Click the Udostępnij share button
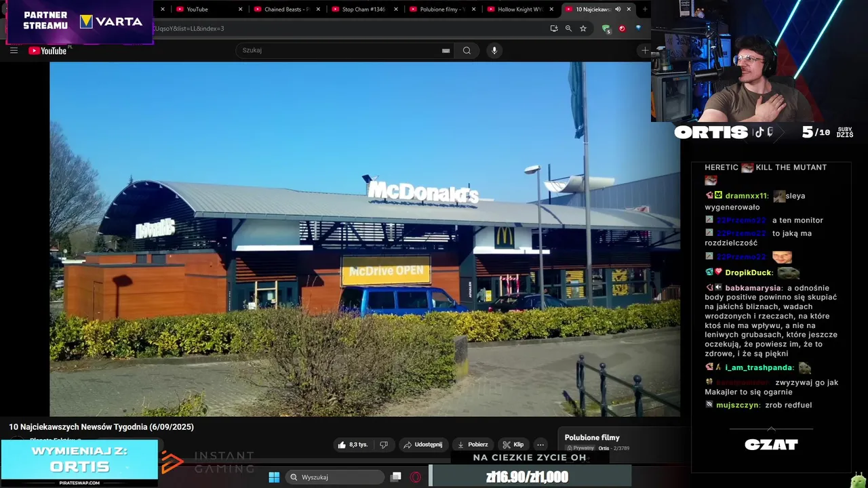The height and width of the screenshot is (488, 868). (422, 445)
